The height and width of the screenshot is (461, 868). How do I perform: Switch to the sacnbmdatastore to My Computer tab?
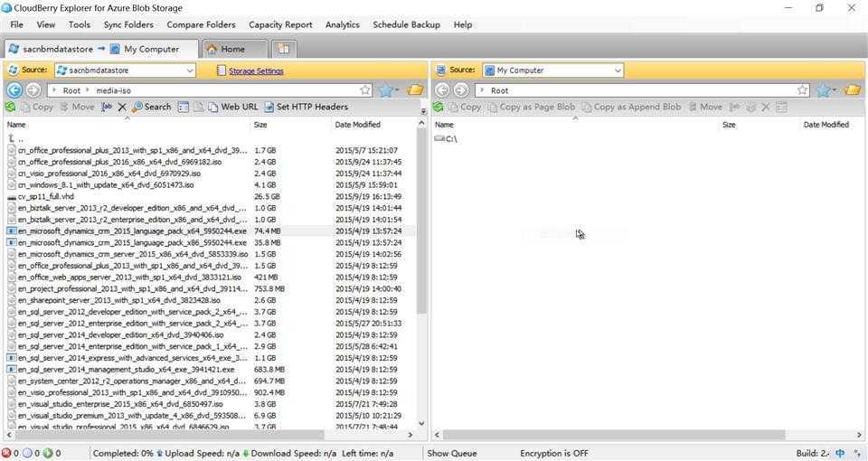pos(101,49)
